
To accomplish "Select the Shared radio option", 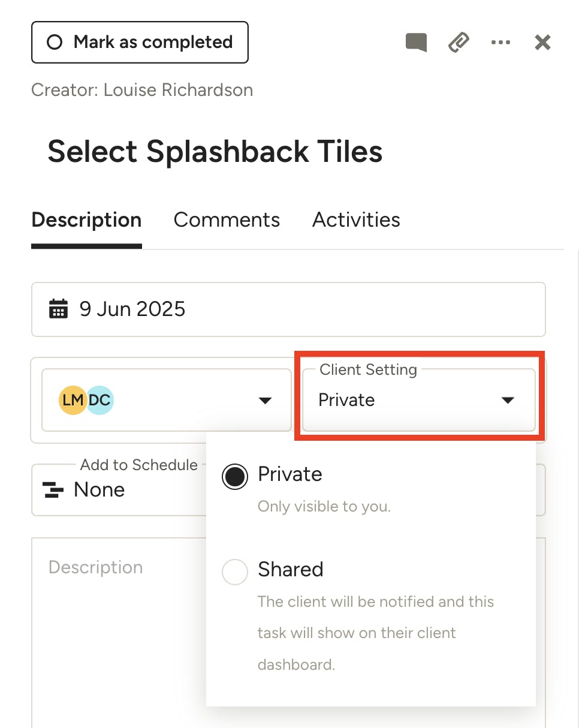I will point(235,572).
